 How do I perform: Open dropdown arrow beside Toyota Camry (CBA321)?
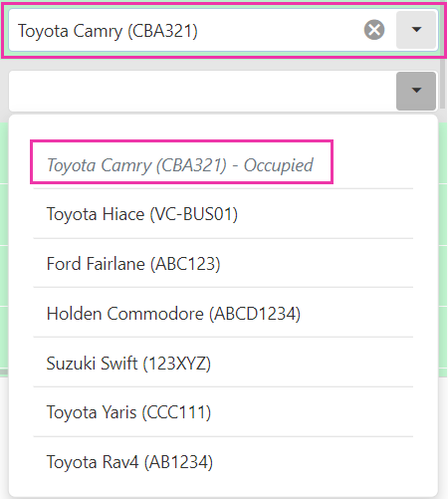[x=416, y=30]
